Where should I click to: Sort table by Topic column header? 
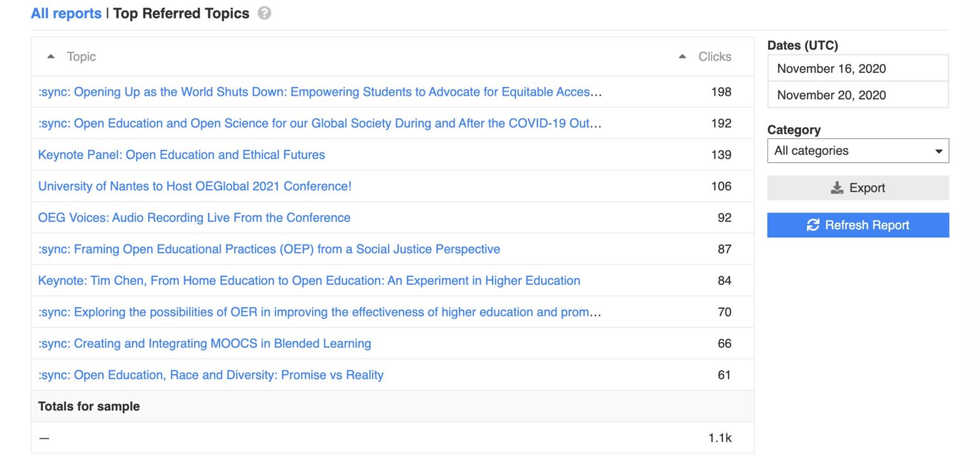coord(81,57)
